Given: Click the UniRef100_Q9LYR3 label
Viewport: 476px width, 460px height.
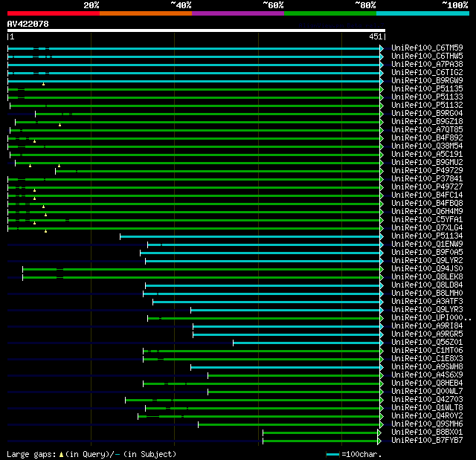Looking at the screenshot, I should [427, 310].
